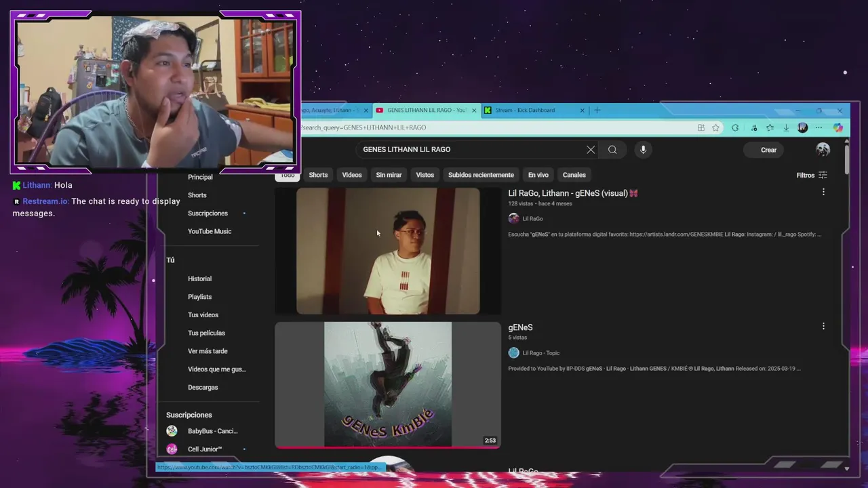Start voice search with microphone icon

643,150
